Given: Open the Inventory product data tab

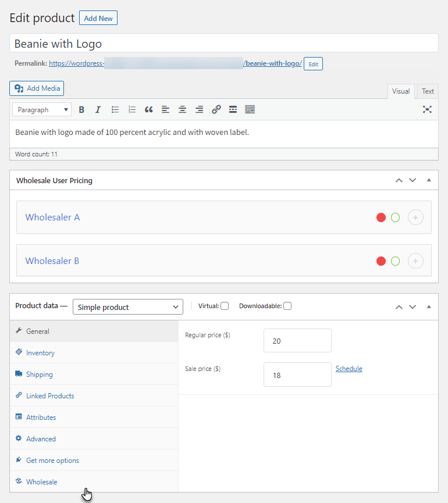Looking at the screenshot, I should (x=94, y=352).
